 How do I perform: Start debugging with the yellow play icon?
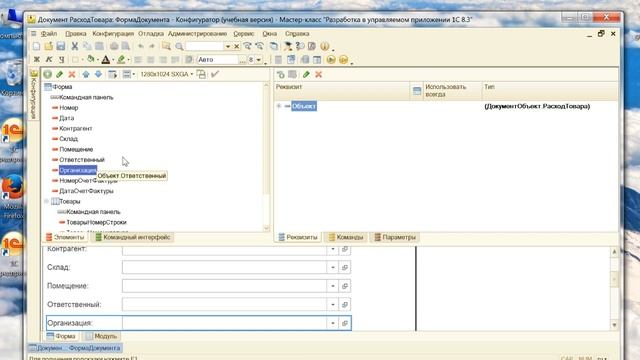tap(331, 60)
